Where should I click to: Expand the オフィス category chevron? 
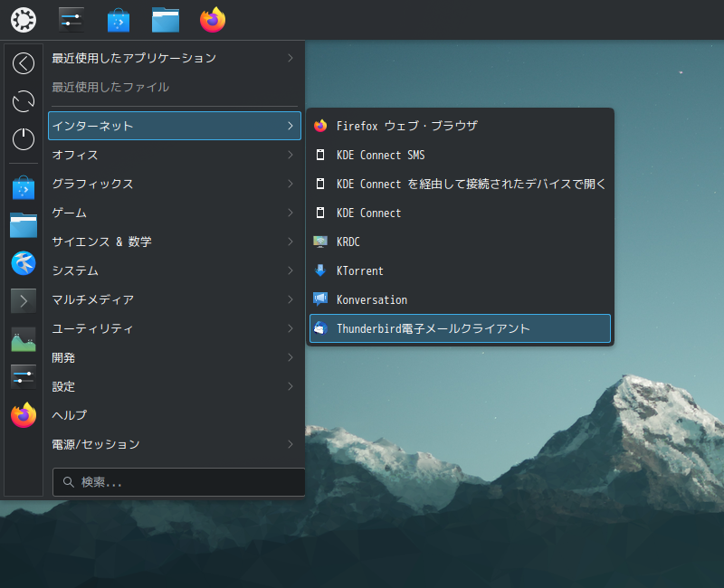(291, 155)
